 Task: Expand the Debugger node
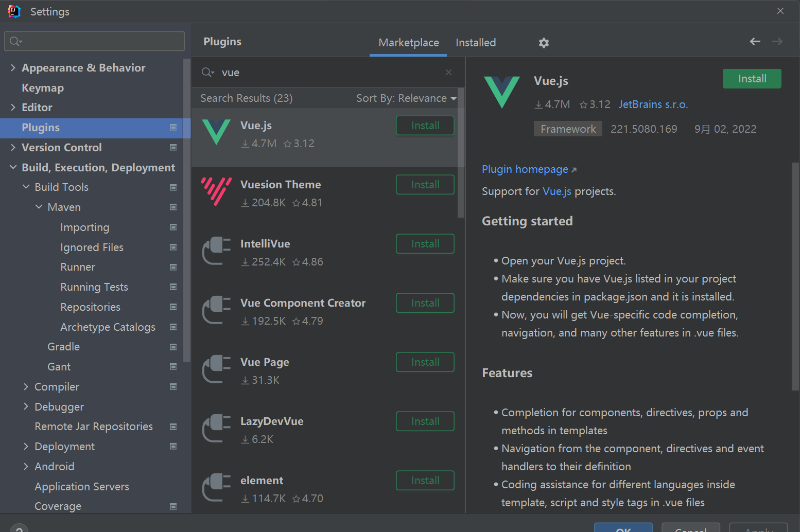26,406
